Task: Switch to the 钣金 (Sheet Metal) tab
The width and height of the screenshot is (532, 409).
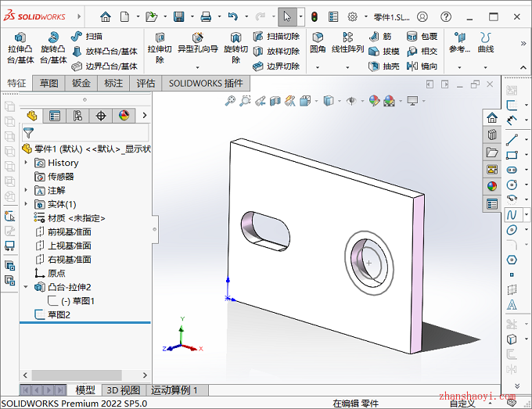Action: click(81, 84)
